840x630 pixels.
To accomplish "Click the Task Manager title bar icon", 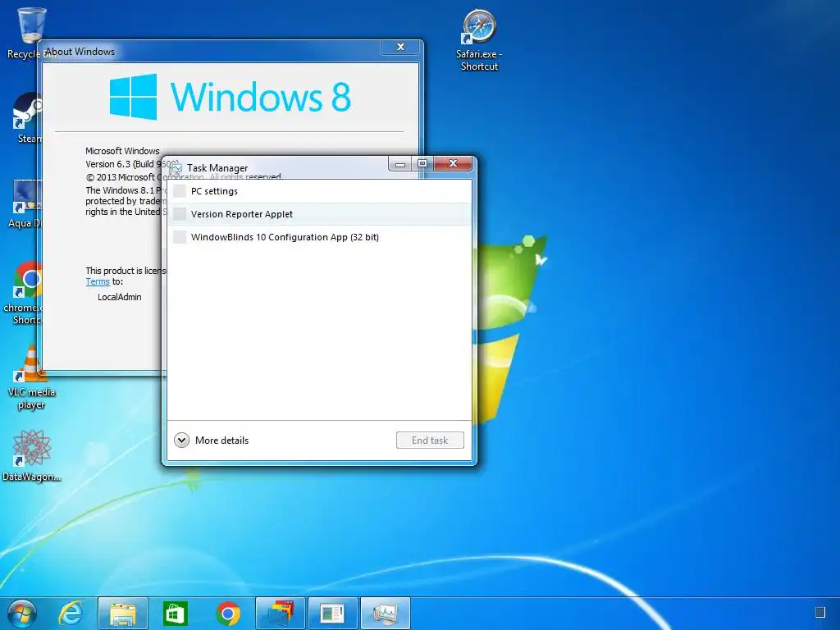I will 176,167.
